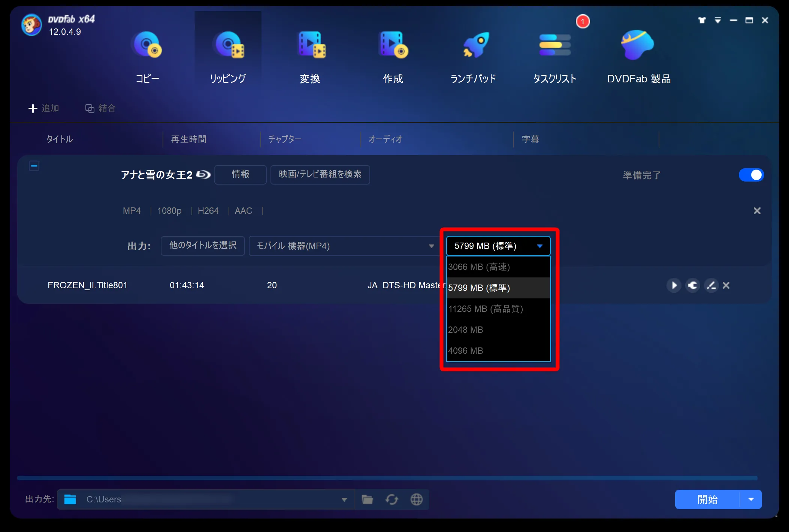Delete the FROZEN_II.Title801 title row

pyautogui.click(x=726, y=285)
